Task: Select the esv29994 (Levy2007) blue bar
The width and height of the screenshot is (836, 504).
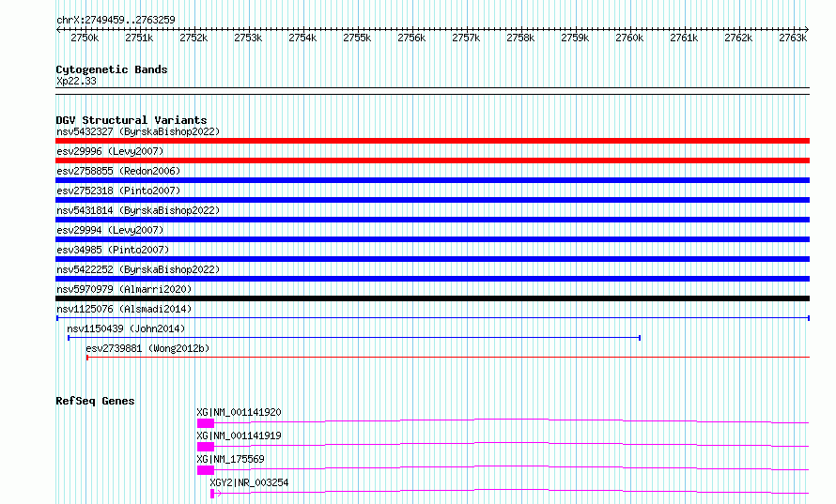Action: [432, 239]
